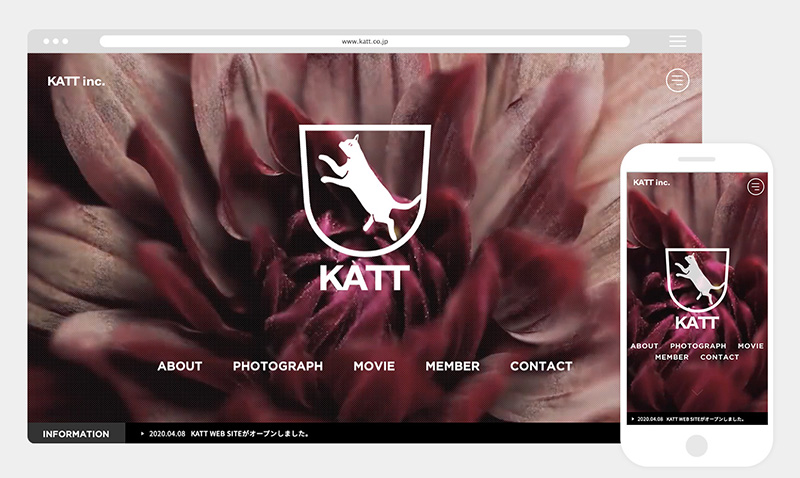800x478 pixels.
Task: Go to PHOTOGRAPH in desktop navigation
Action: click(278, 366)
